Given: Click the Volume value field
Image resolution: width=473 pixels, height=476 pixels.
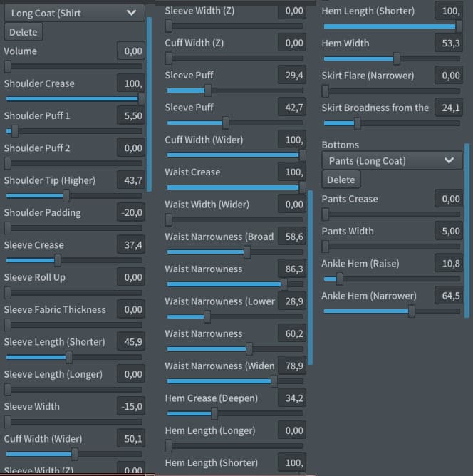Looking at the screenshot, I should 130,51.
